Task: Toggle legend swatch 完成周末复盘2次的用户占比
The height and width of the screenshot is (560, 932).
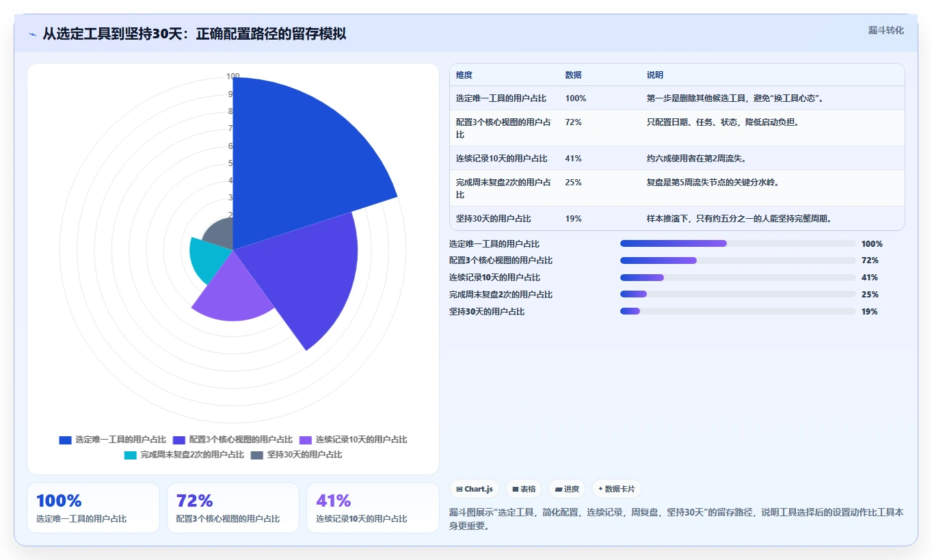Action: pyautogui.click(x=130, y=455)
